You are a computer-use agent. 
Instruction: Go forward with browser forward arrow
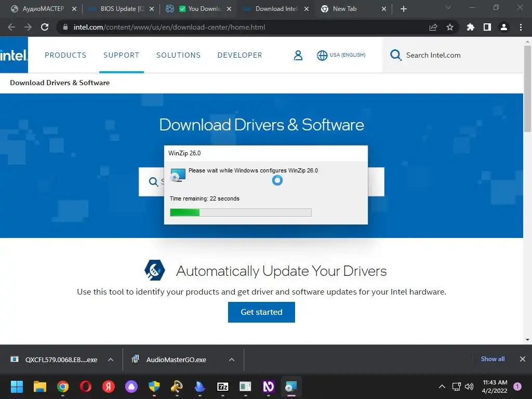28,27
